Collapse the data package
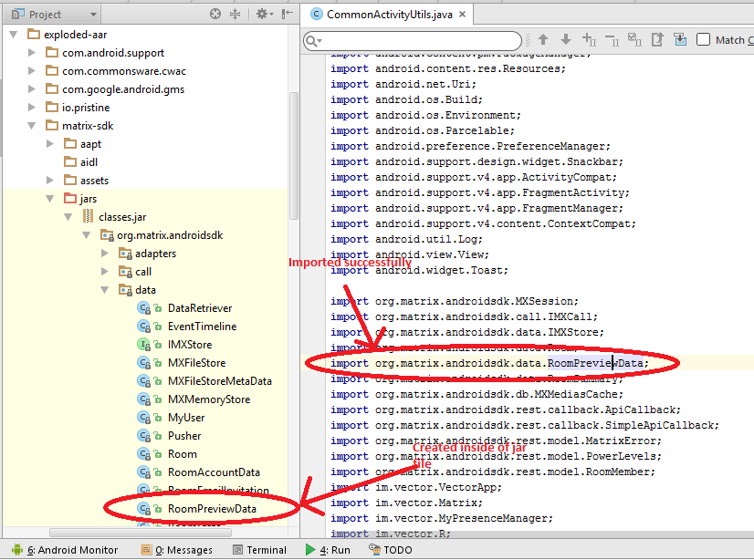 tap(105, 290)
